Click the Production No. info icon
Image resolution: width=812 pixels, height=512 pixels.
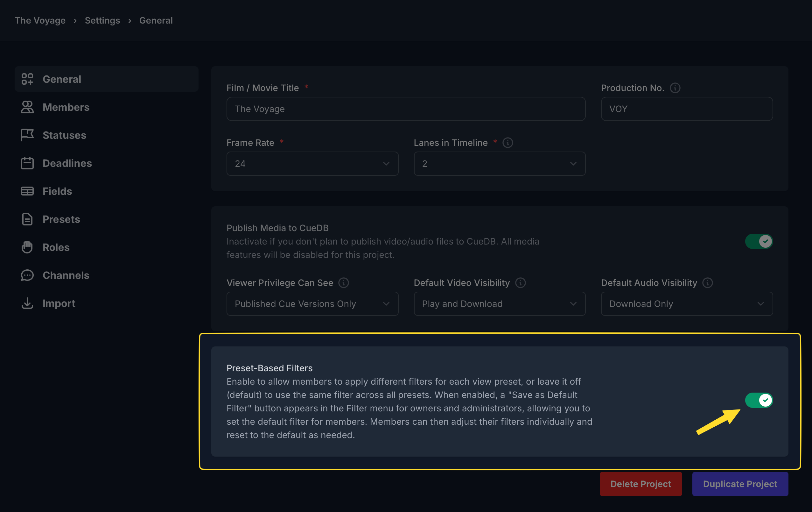point(675,88)
